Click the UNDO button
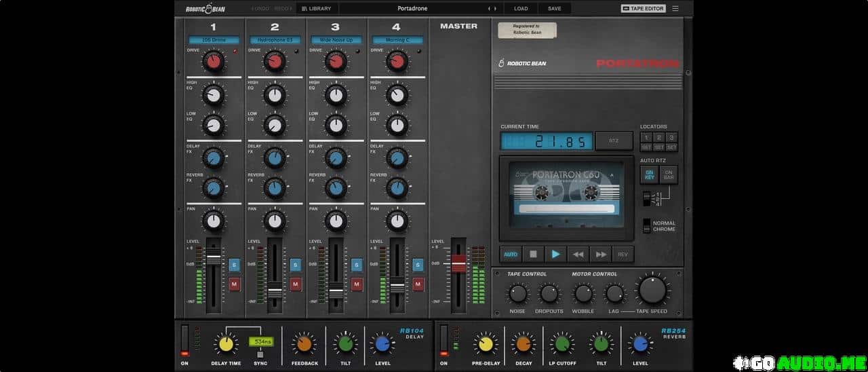This screenshot has width=868, height=372. tap(261, 9)
